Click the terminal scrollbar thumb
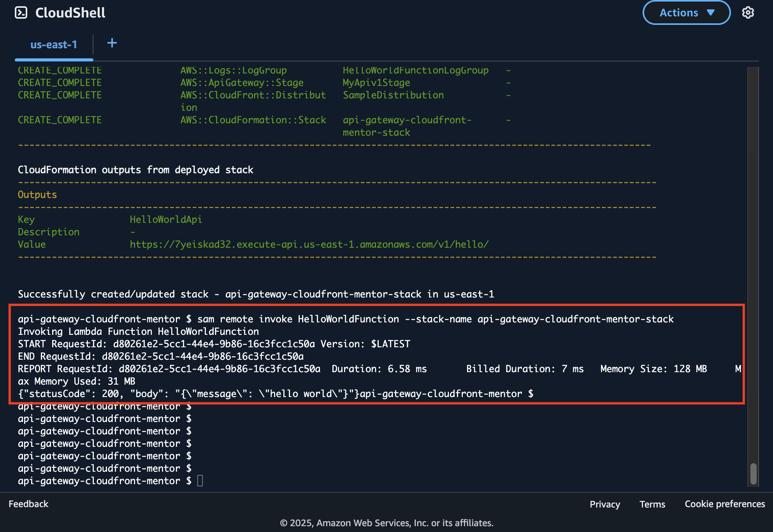Screen dimensions: 773x532 (753, 473)
